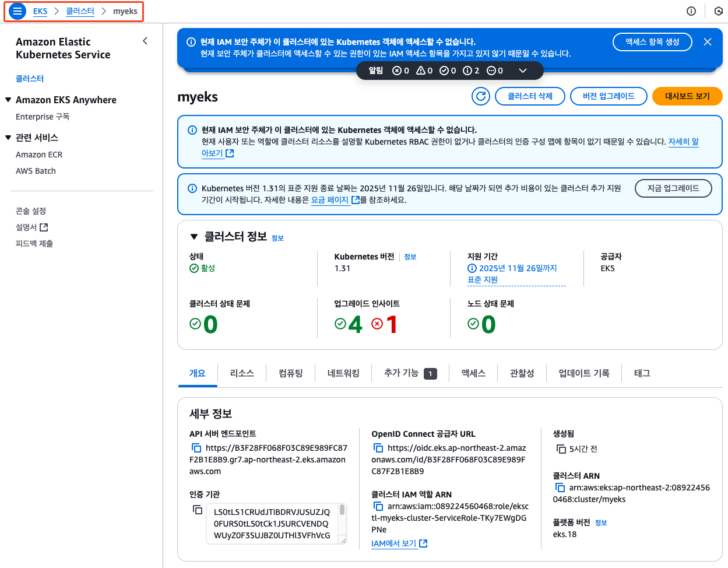Open the 표준 지원 link
Image resolution: width=728 pixels, height=568 pixels.
click(483, 280)
